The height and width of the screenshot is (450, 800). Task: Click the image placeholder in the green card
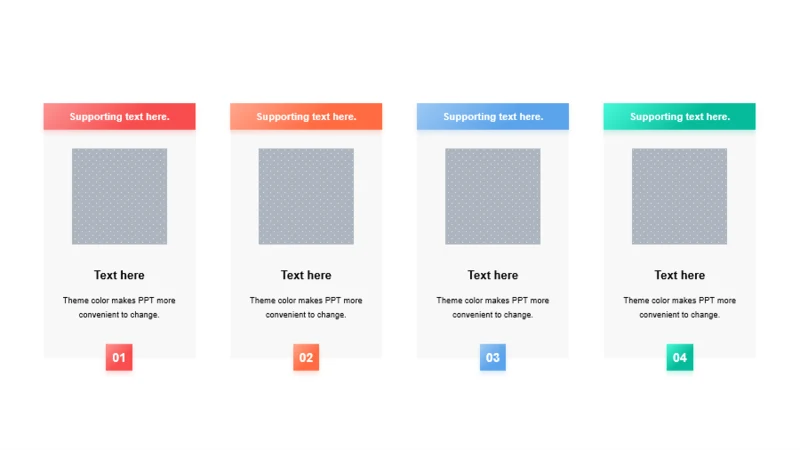(x=680, y=196)
